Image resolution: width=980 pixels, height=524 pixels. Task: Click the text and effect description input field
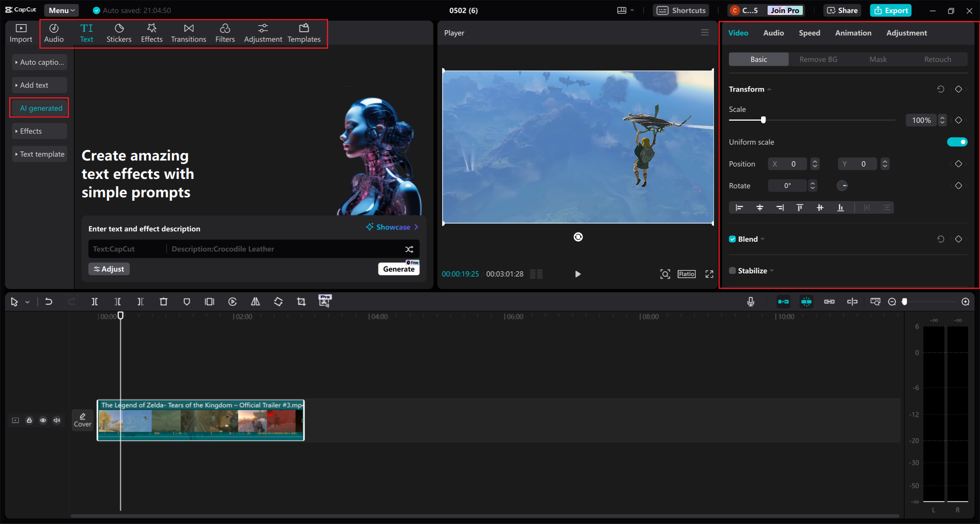point(253,249)
